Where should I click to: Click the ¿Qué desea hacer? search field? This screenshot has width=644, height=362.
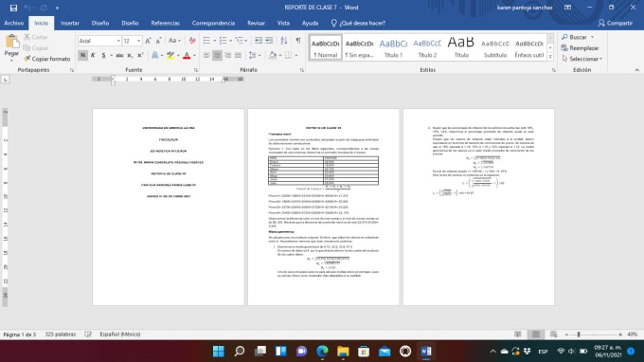(x=359, y=23)
